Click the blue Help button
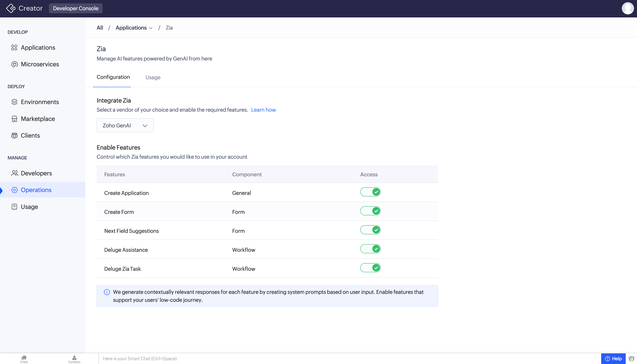The image size is (637, 364). click(613, 359)
